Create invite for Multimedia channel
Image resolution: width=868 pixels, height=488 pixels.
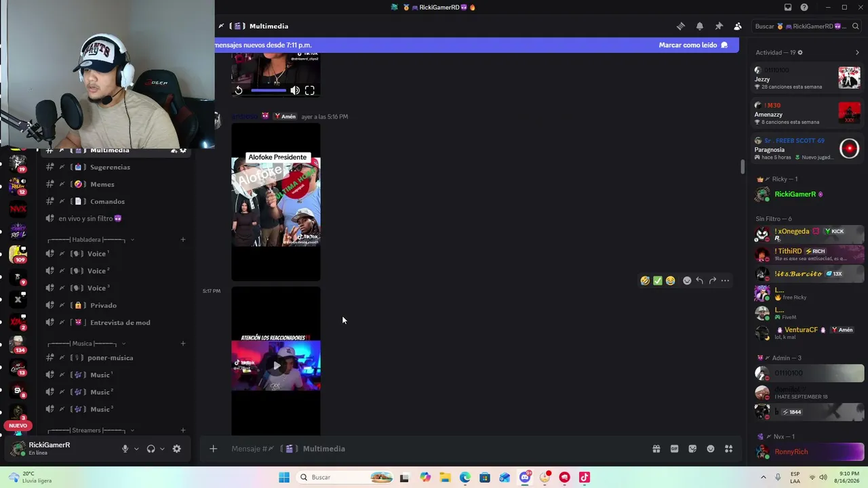click(x=174, y=150)
